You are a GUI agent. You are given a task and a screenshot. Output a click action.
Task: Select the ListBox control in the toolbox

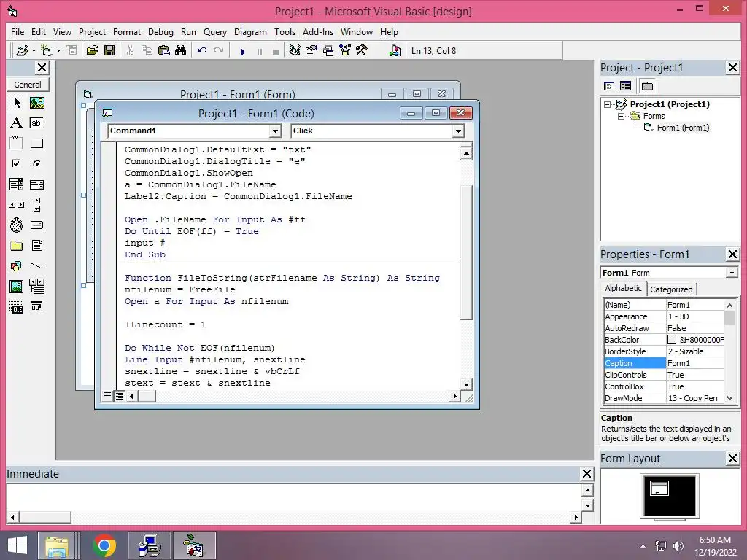36,184
